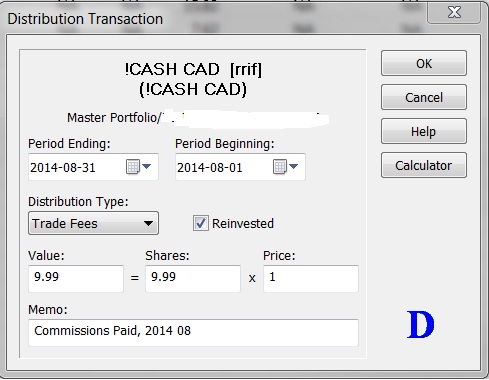Close the Distribution Transaction dialog
This screenshot has width=489, height=380.
click(454, 13)
